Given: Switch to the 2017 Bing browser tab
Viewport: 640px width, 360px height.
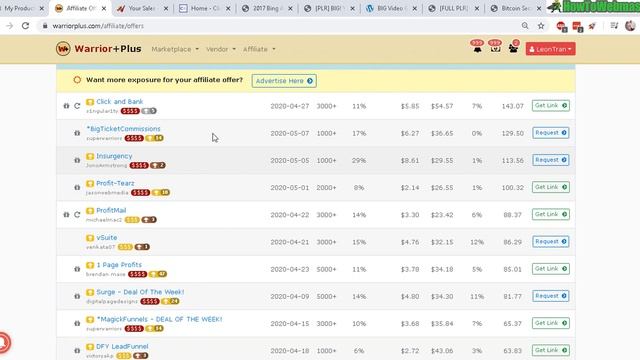Looking at the screenshot, I should pyautogui.click(x=267, y=8).
